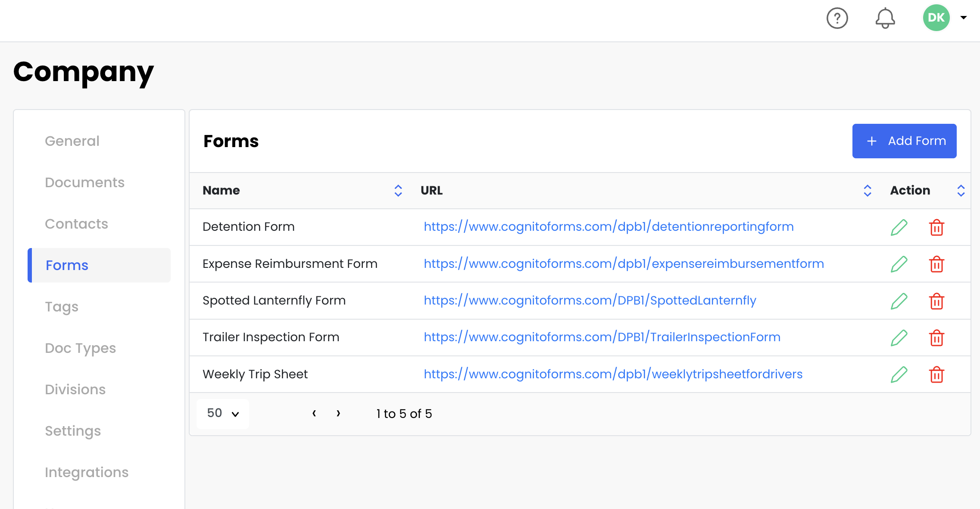Go to Integrations in sidebar
The width and height of the screenshot is (980, 509).
(x=87, y=472)
